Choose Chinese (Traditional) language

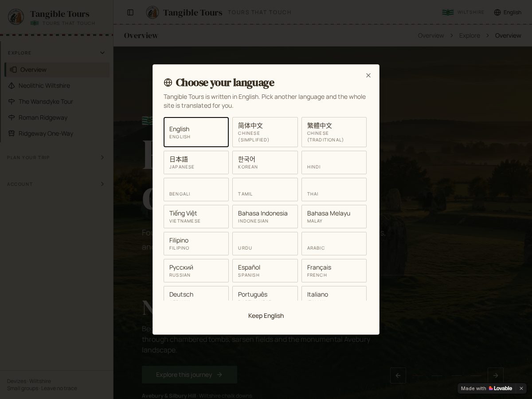pos(334,132)
